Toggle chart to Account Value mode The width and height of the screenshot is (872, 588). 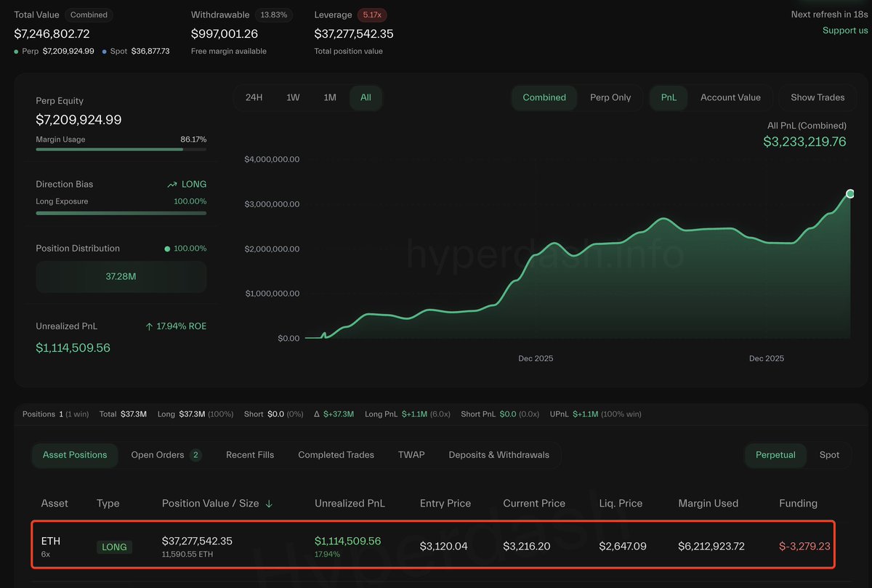pos(730,97)
